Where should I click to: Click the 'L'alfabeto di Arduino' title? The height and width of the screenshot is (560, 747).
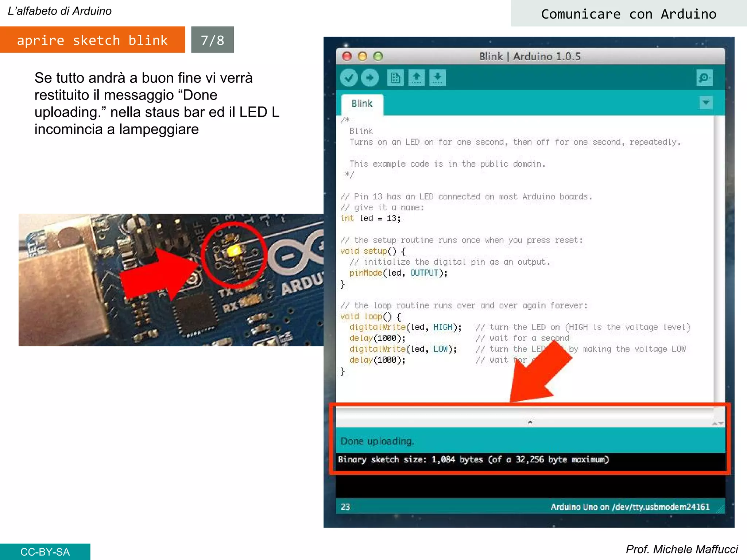[60, 11]
